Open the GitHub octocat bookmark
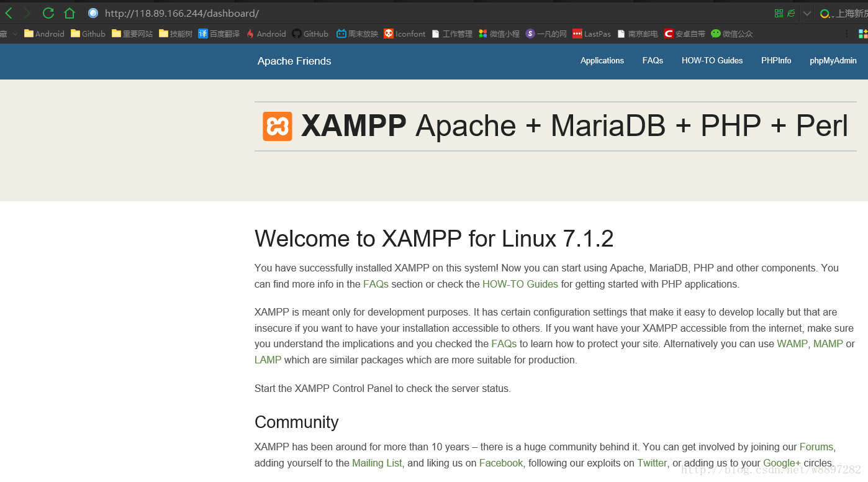The height and width of the screenshot is (482, 868). tap(310, 34)
